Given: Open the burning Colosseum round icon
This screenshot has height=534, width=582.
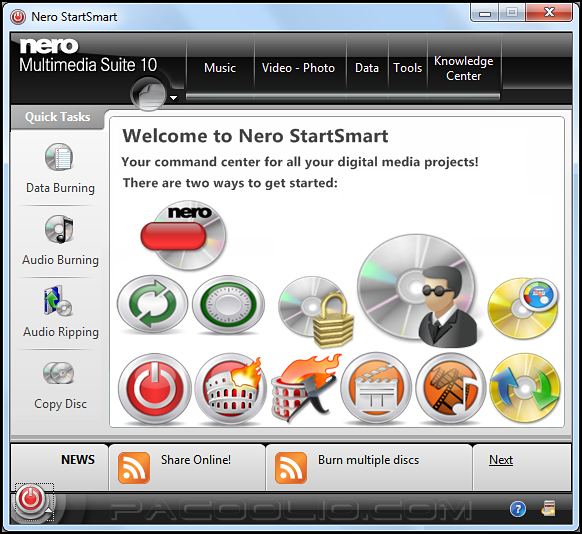Looking at the screenshot, I should (x=231, y=389).
